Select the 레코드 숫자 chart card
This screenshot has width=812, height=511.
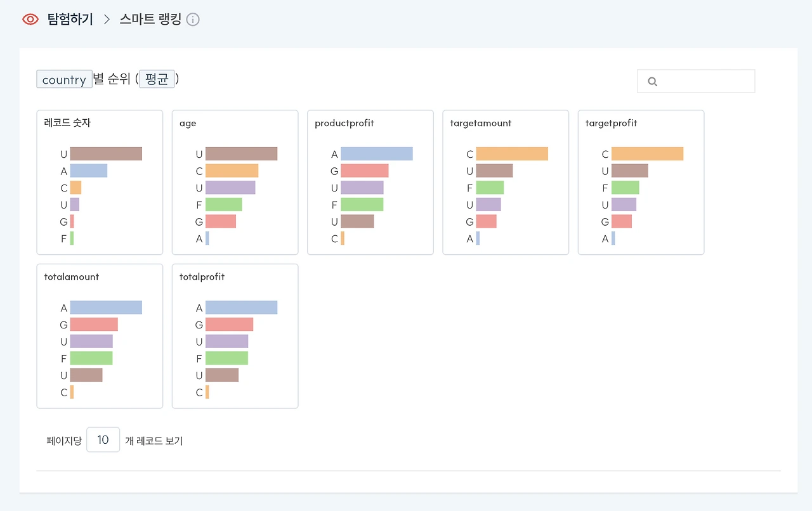(x=100, y=183)
